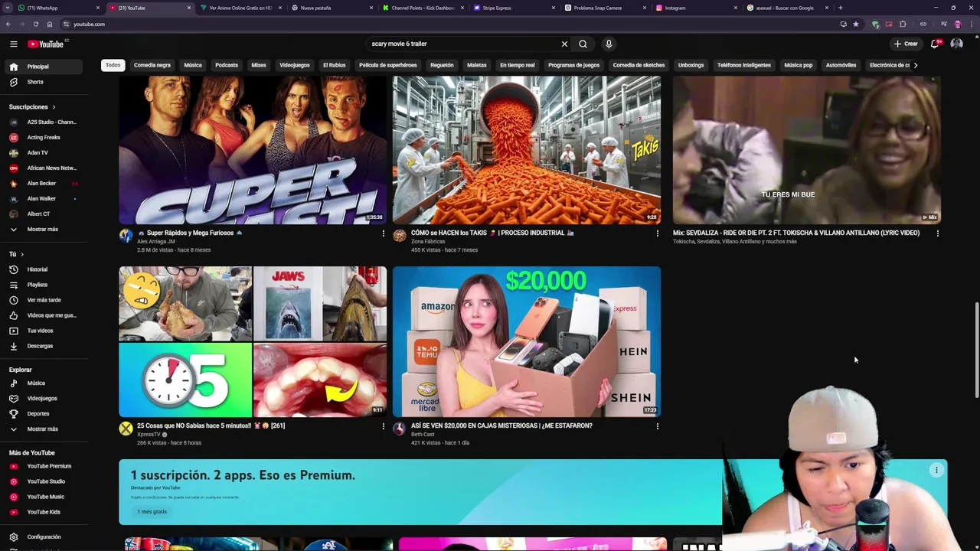Explore Videojuegos in the sidebar
This screenshot has height=551, width=980.
(42, 398)
